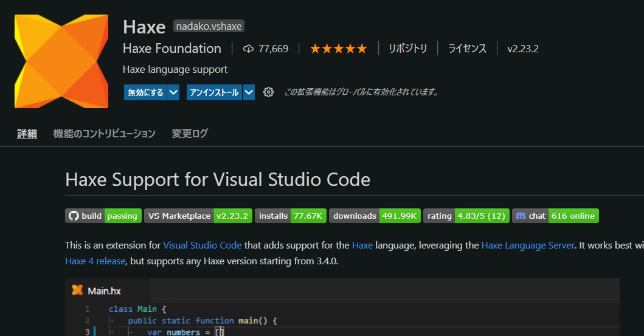The height and width of the screenshot is (336, 644).
Task: Click the GitHub build passing badge
Action: pyautogui.click(x=103, y=216)
